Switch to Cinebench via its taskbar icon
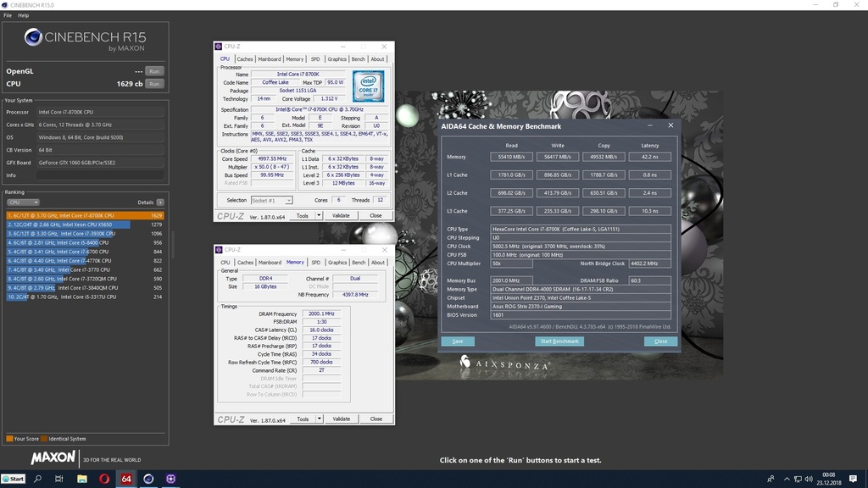868x488 pixels. [148, 479]
